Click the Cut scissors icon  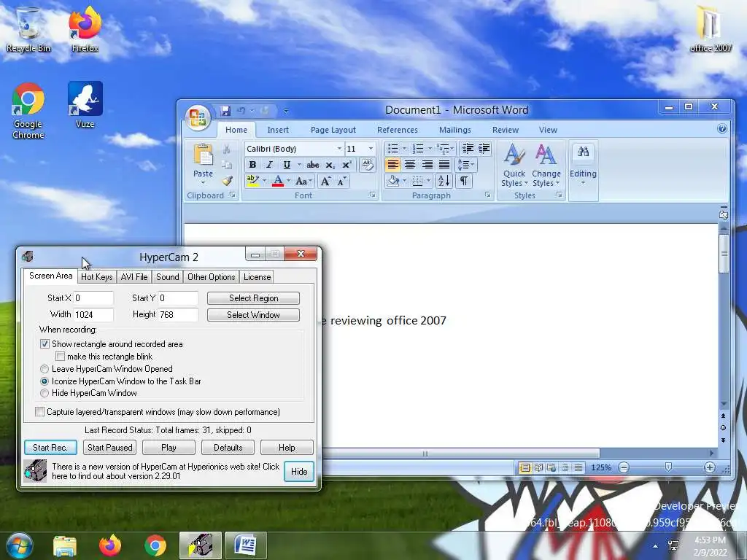[227, 149]
